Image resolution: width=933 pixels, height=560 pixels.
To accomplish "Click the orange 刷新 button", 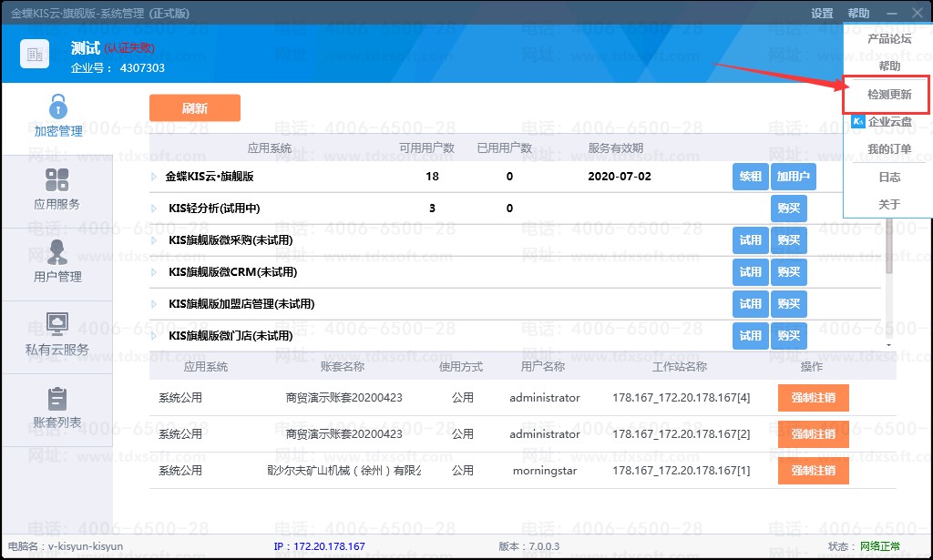I will pos(194,108).
